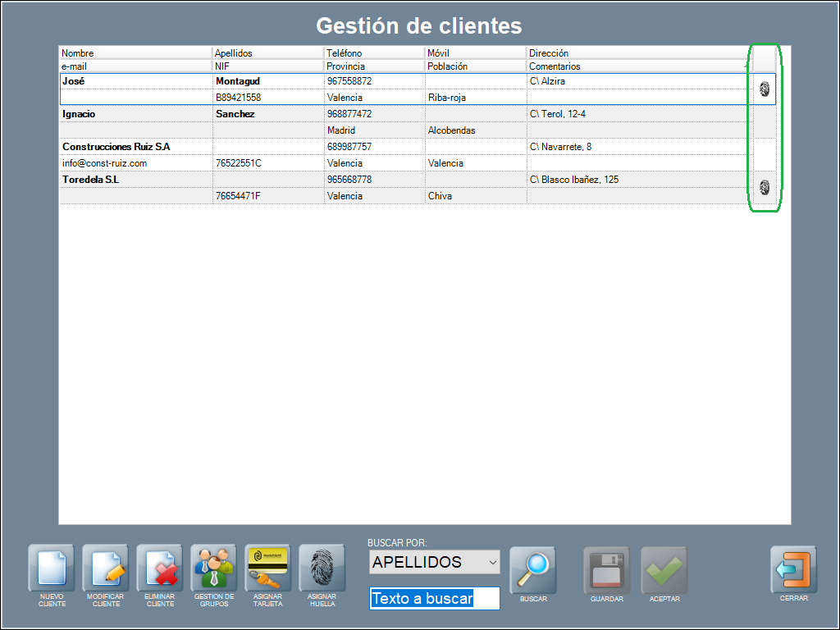Click the Apellidos column header
The image size is (840, 630).
(267, 53)
